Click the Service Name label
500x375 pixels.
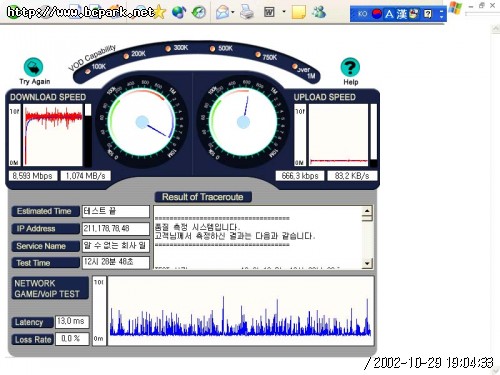click(x=45, y=246)
